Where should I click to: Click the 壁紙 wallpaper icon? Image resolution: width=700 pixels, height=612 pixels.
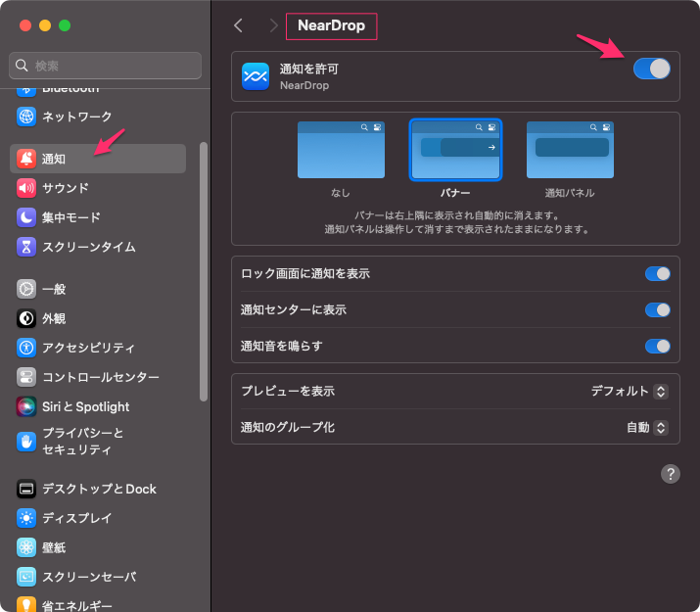pos(26,547)
